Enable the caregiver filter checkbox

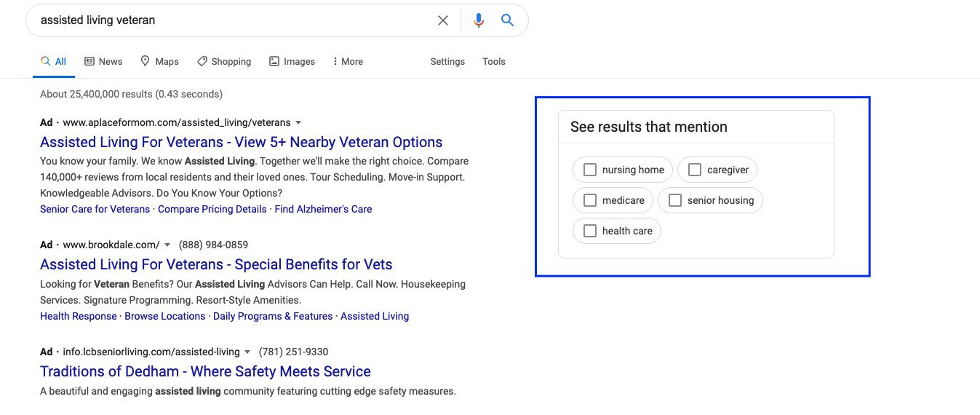click(695, 170)
